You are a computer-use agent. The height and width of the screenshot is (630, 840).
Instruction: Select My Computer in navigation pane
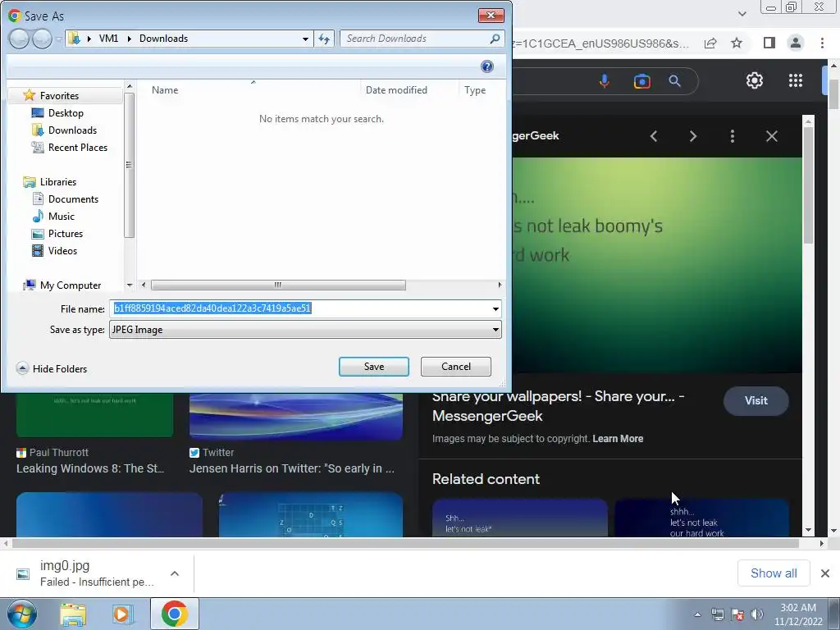71,285
